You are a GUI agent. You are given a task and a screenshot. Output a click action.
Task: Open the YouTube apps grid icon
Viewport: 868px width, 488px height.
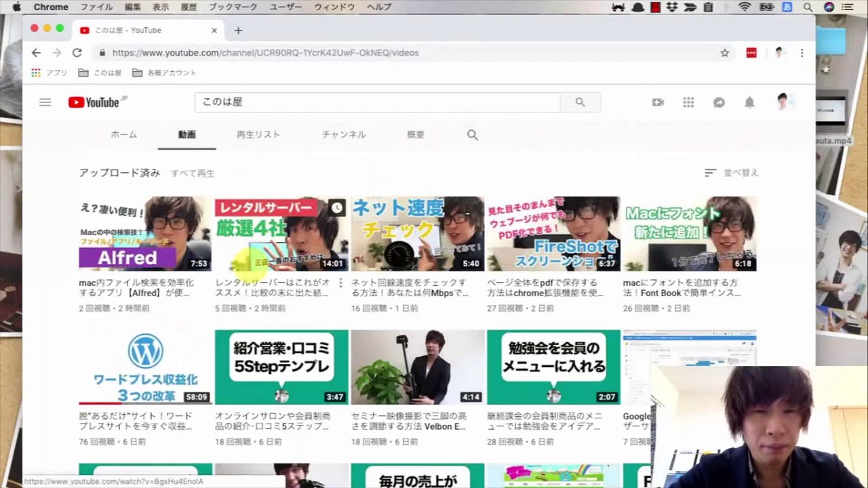(688, 102)
